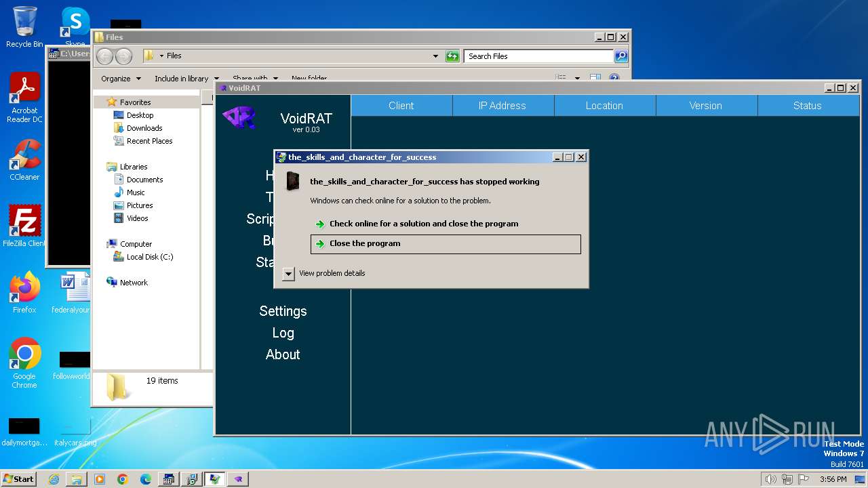
Task: Click the taskbar clock showing 3:56 PM
Action: [x=833, y=479]
